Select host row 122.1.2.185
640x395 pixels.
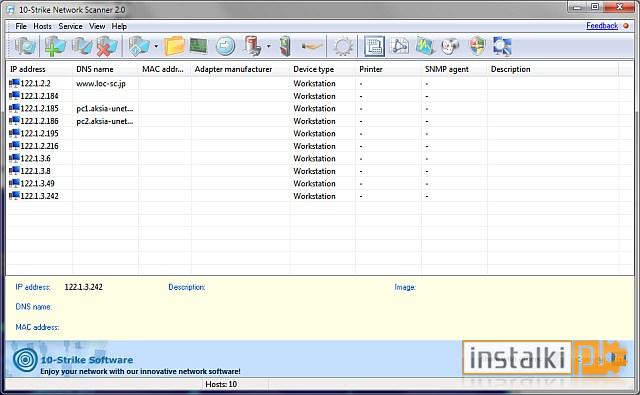coord(320,109)
